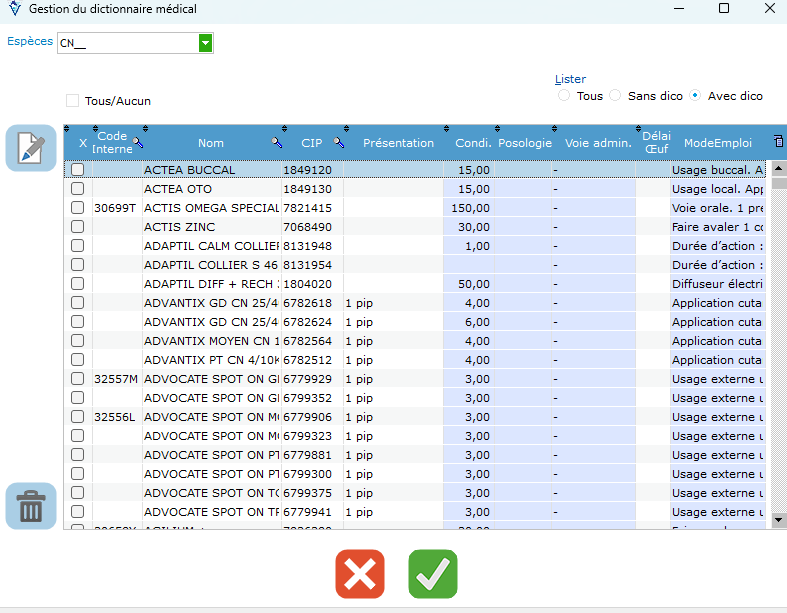
Task: Check the box for ACTIS OMEGA SPECIAL row
Action: point(77,208)
